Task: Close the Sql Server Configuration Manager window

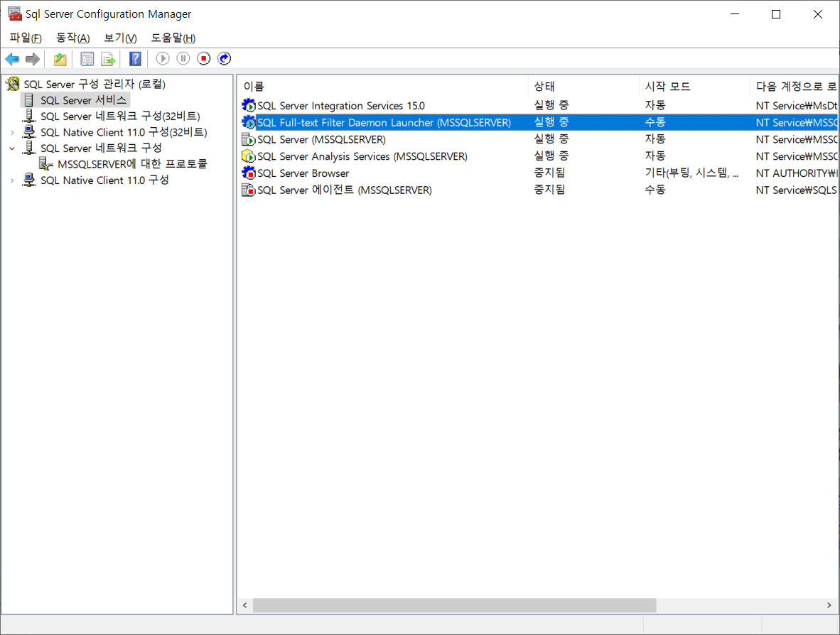Action: pos(817,14)
